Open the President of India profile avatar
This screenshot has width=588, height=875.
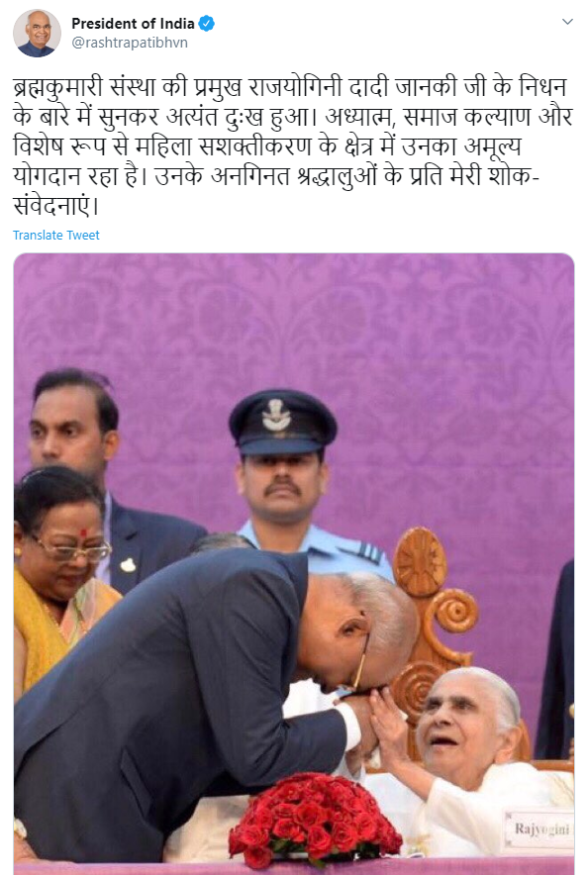pyautogui.click(x=37, y=34)
